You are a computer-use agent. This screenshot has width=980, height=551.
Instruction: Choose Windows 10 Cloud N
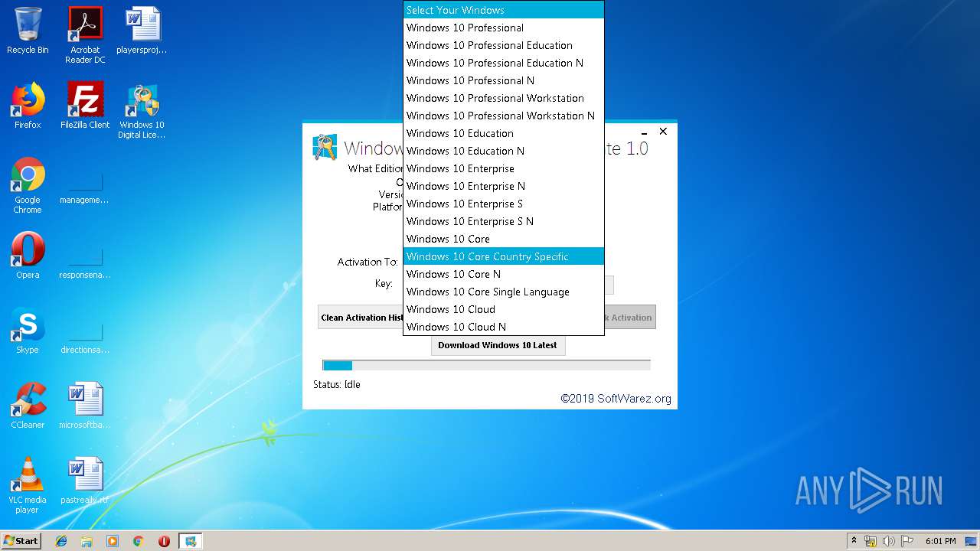click(x=504, y=327)
